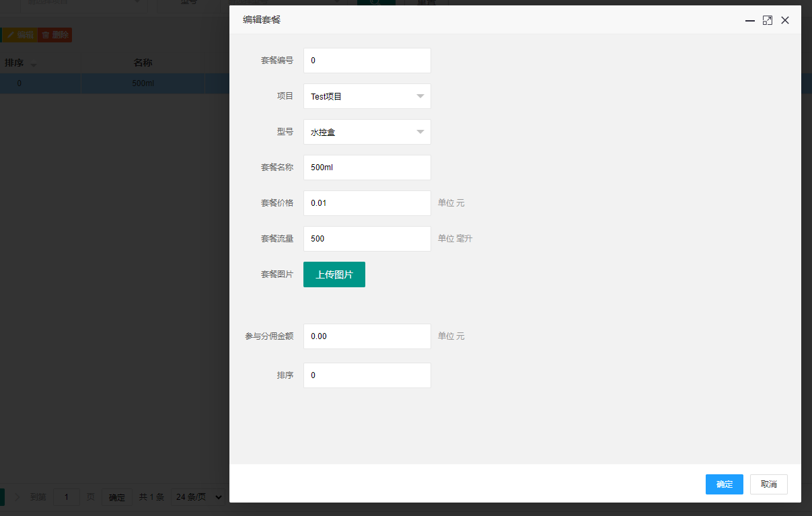Click the 套餐流量 input field

367,239
